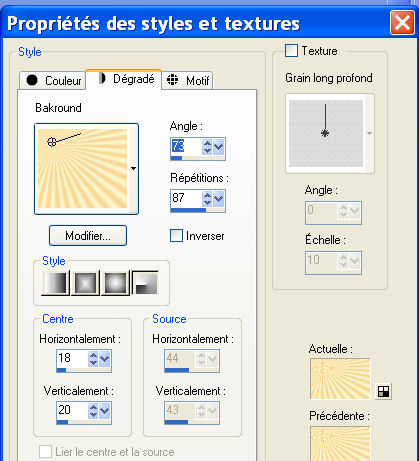Close the Propriétés des styles et textures dialog

[402, 23]
